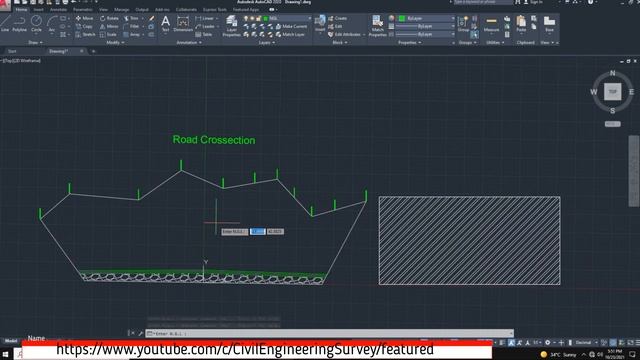
Task: Click the object color swatch in Properties
Action: click(402, 18)
